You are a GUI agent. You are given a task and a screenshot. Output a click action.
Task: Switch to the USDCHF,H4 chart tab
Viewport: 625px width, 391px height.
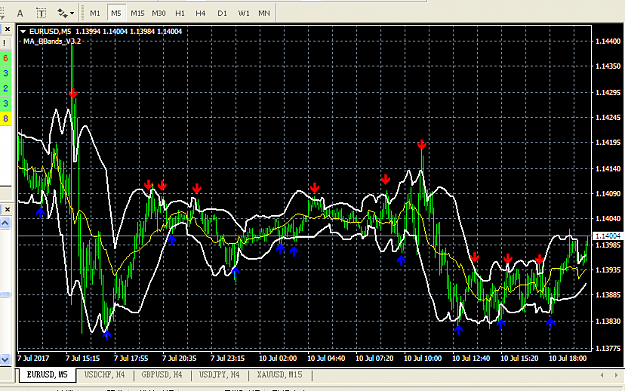pos(104,375)
